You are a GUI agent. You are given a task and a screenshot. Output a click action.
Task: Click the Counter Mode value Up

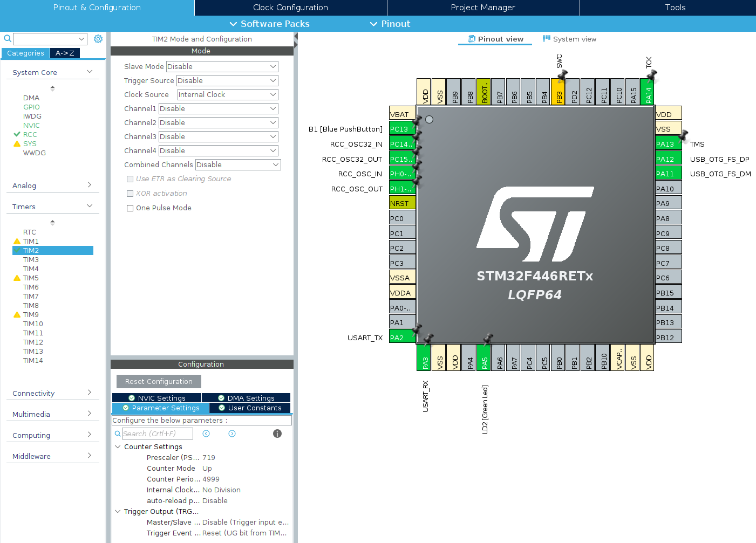207,468
